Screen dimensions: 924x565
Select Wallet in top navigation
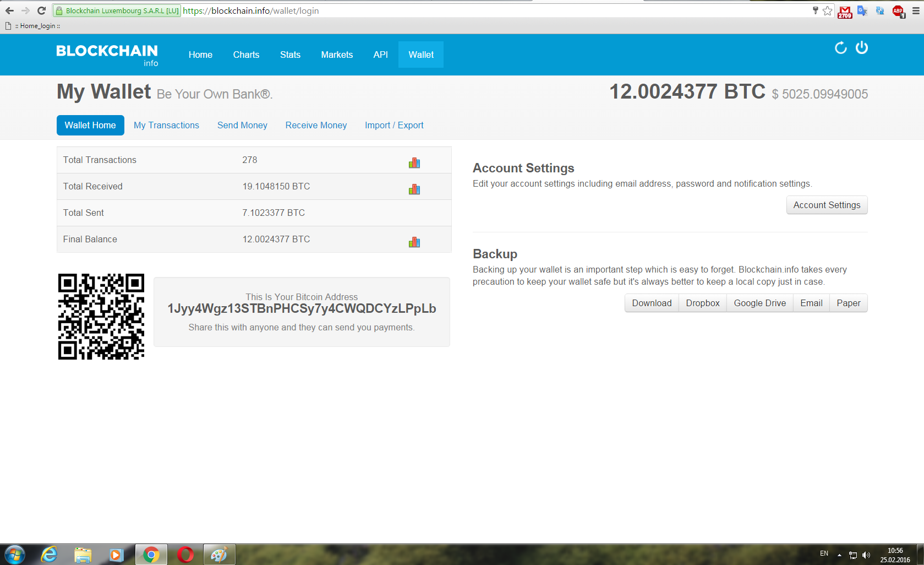tap(421, 55)
